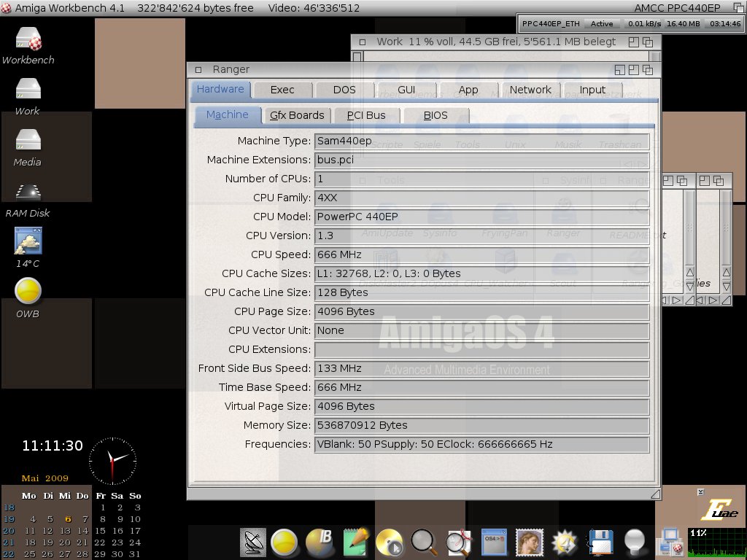Click the Active network status indicator
The image size is (747, 560).
point(602,24)
